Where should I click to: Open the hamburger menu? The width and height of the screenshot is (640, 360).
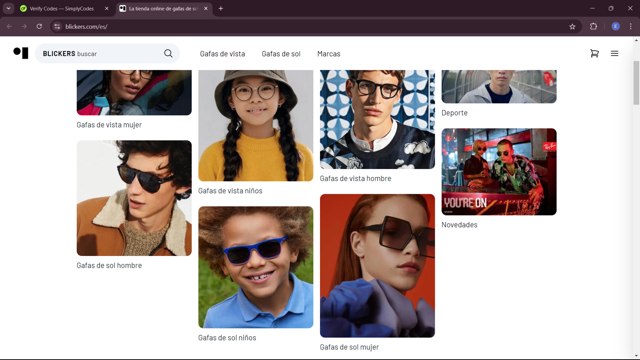pos(614,53)
